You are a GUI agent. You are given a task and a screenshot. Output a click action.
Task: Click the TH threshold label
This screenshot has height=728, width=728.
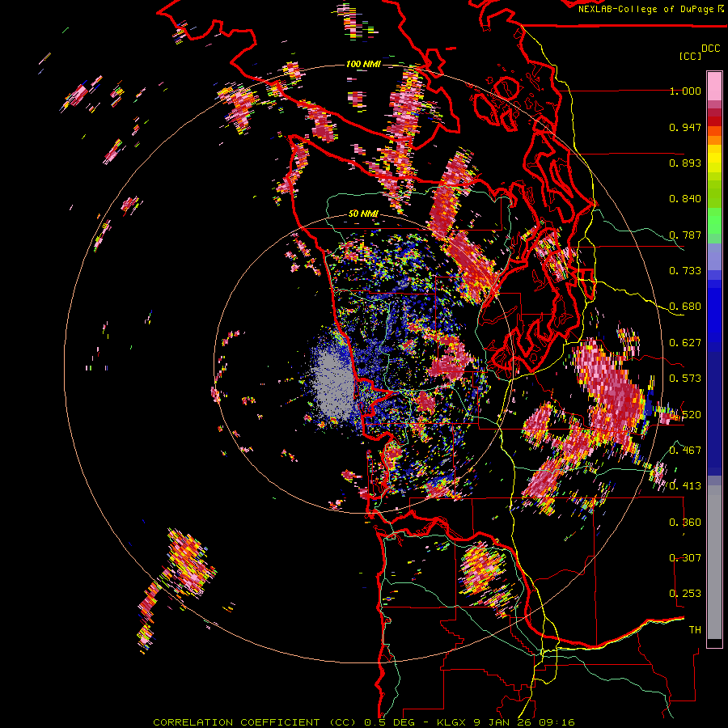tap(695, 630)
